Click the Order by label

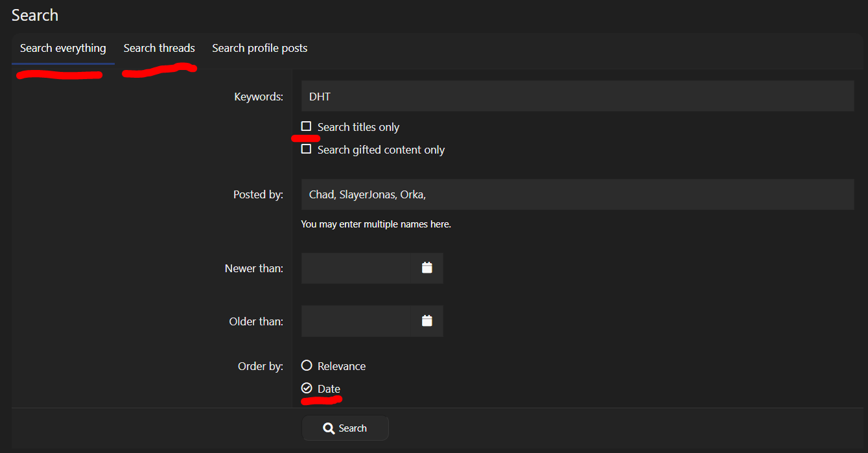coord(260,366)
